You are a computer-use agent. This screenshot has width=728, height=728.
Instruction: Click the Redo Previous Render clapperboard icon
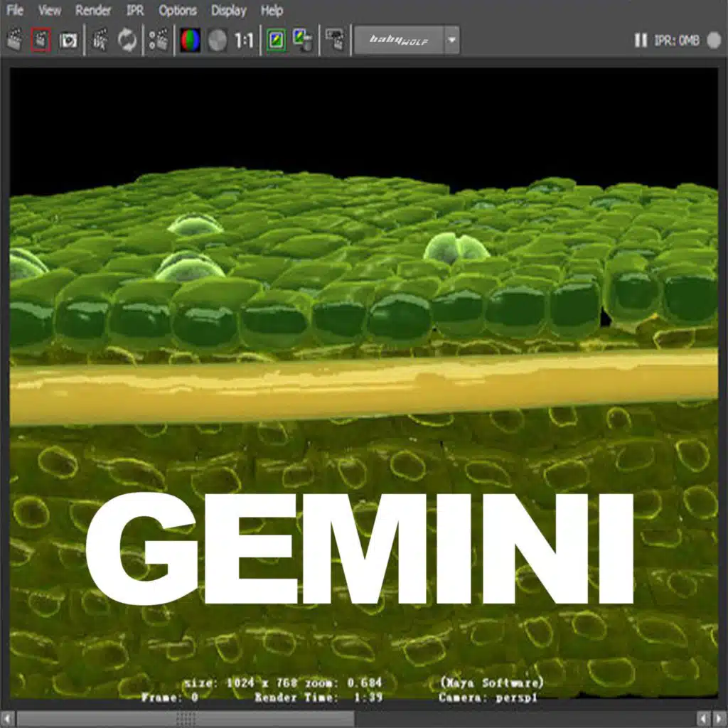pos(15,41)
